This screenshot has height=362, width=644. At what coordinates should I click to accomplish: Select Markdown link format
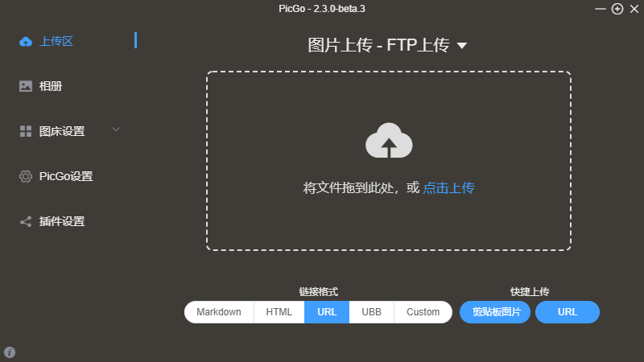pyautogui.click(x=219, y=312)
